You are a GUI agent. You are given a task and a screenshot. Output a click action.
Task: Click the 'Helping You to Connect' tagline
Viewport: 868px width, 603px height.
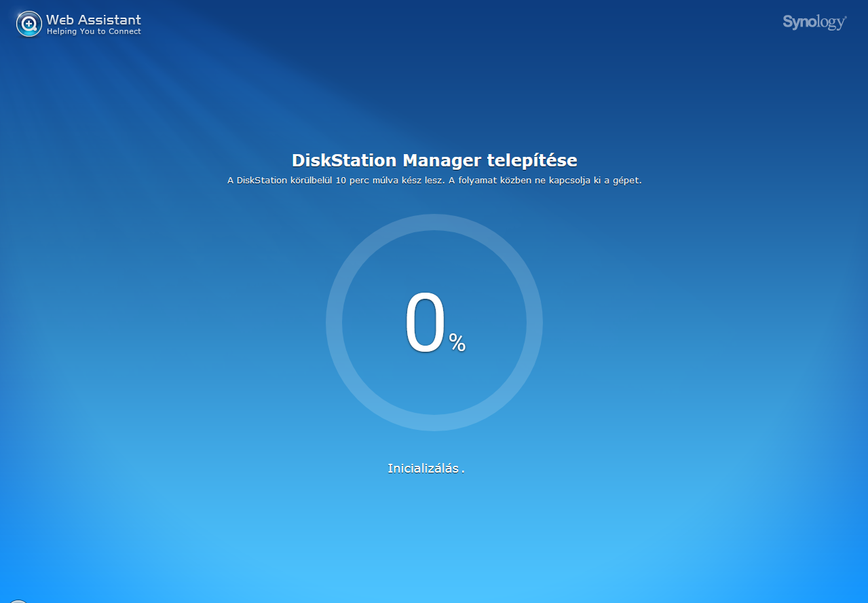tap(94, 32)
